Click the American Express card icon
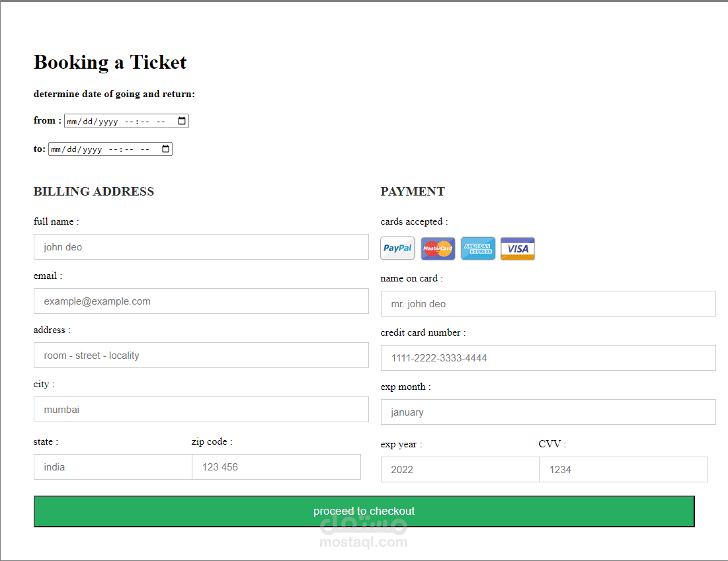The width and height of the screenshot is (728, 561). pyautogui.click(x=477, y=248)
